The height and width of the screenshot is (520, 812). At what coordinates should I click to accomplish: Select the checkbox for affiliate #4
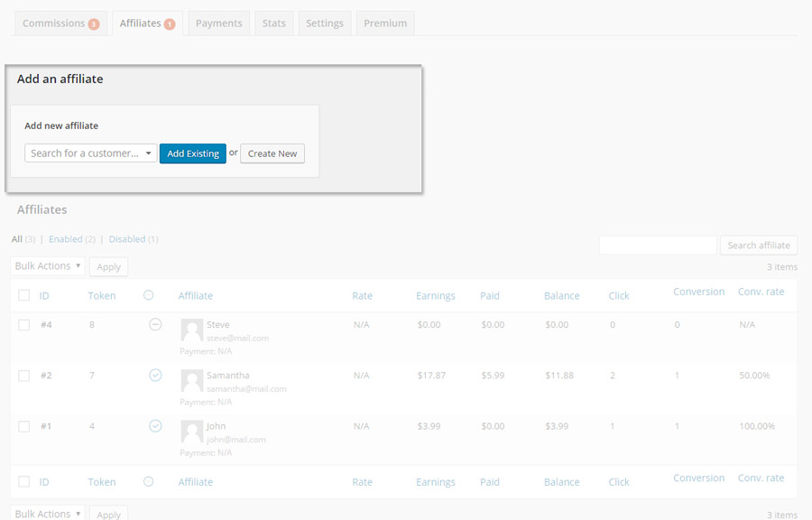24,325
